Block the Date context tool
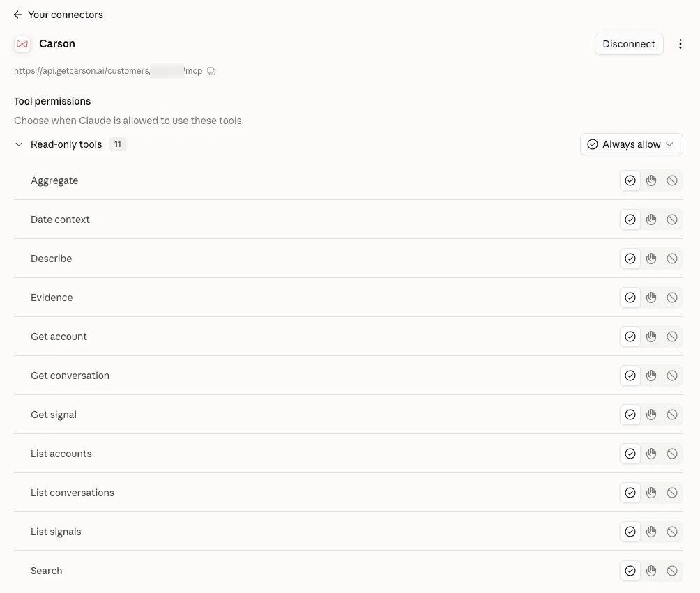700x593 pixels. click(x=672, y=220)
